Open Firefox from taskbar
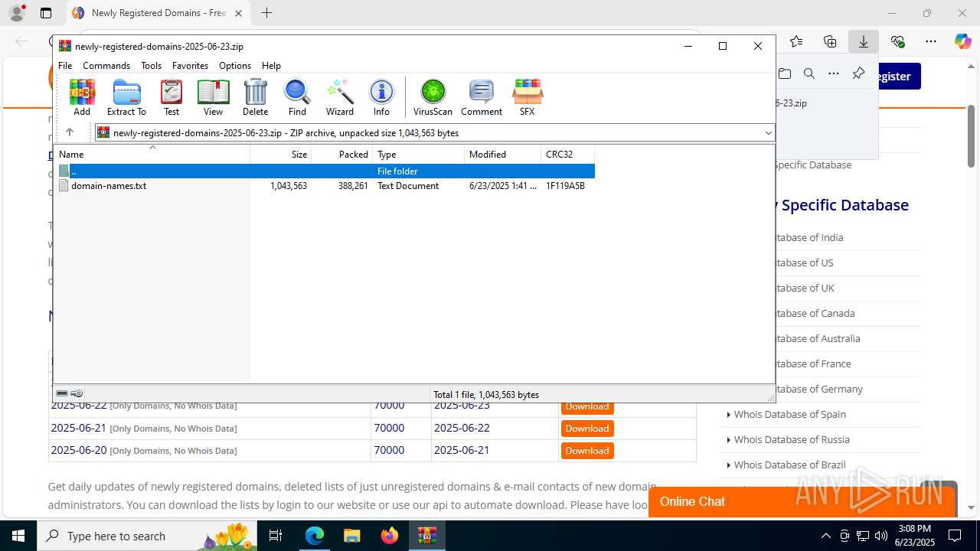 [390, 536]
